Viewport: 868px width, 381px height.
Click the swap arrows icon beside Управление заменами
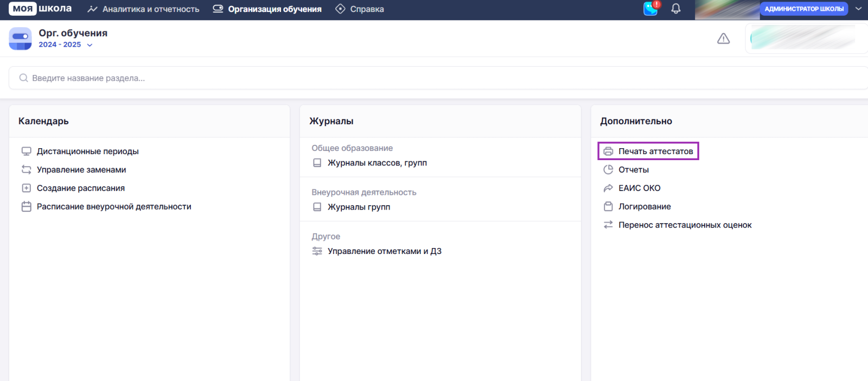click(x=26, y=170)
